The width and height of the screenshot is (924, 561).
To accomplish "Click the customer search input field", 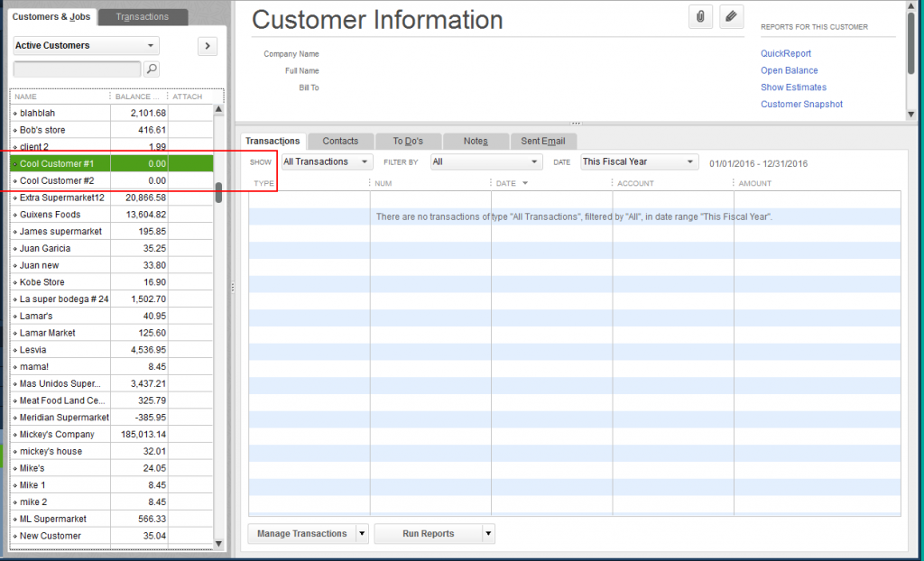I will click(77, 69).
